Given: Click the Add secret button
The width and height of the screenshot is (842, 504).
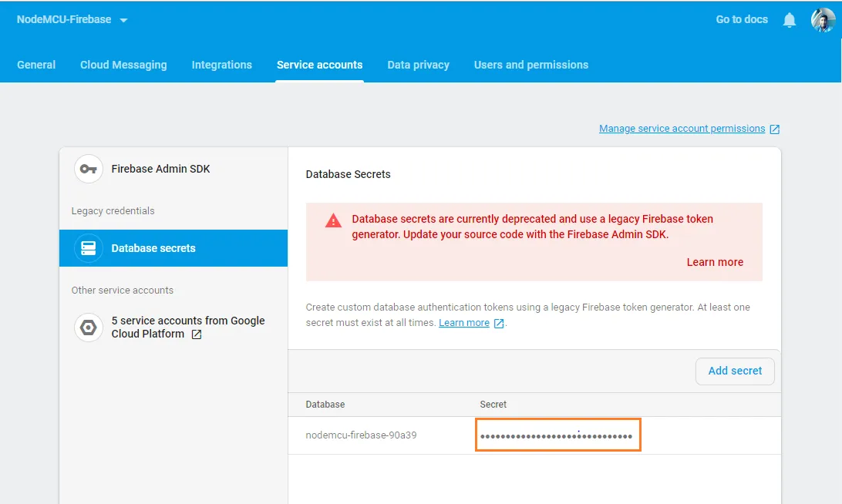Looking at the screenshot, I should (735, 371).
